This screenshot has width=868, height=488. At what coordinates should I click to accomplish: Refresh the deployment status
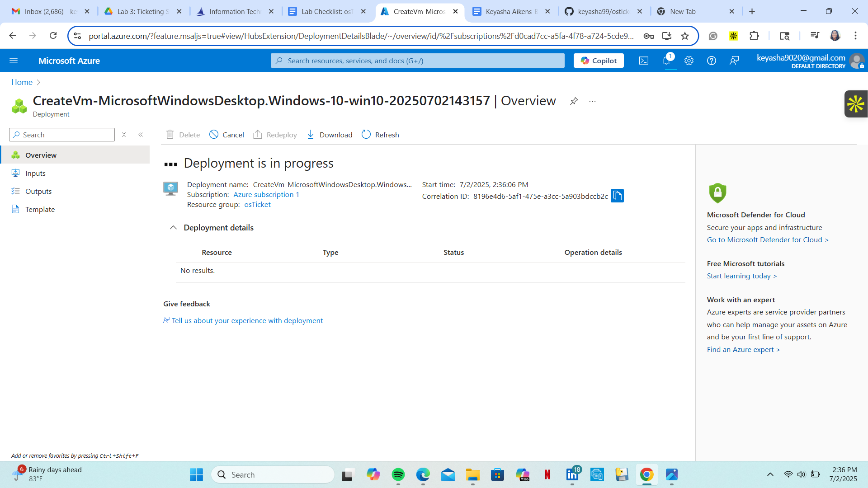pos(381,135)
